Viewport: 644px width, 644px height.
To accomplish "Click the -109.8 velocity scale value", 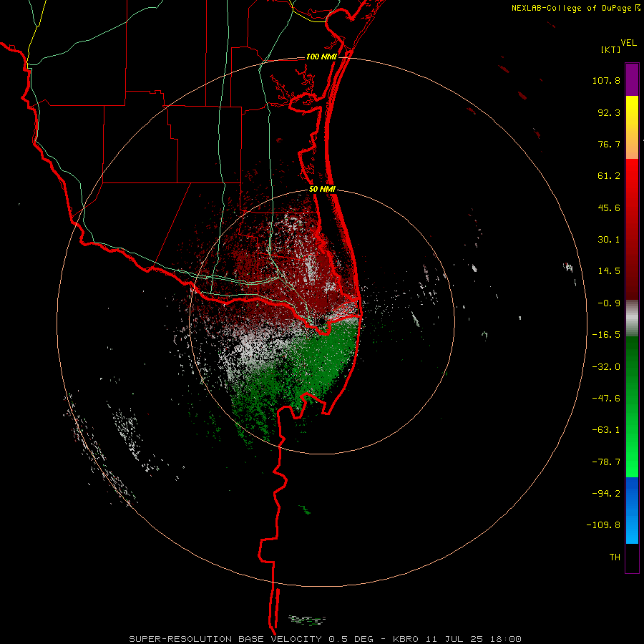I will click(x=603, y=525).
